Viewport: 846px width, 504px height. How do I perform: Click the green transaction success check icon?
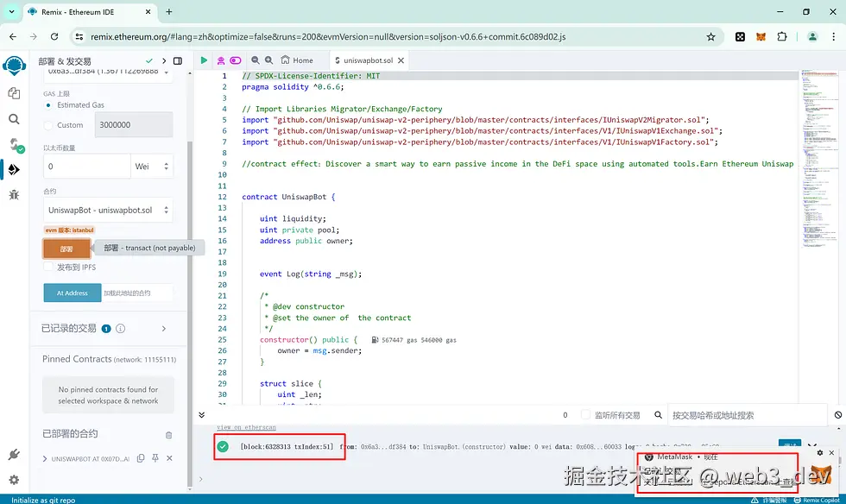point(223,447)
